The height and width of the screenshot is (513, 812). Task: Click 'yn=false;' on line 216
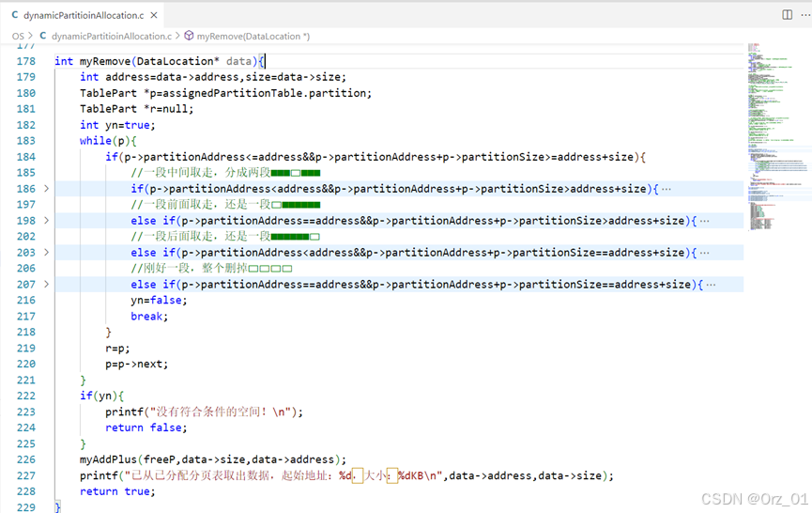pos(159,300)
